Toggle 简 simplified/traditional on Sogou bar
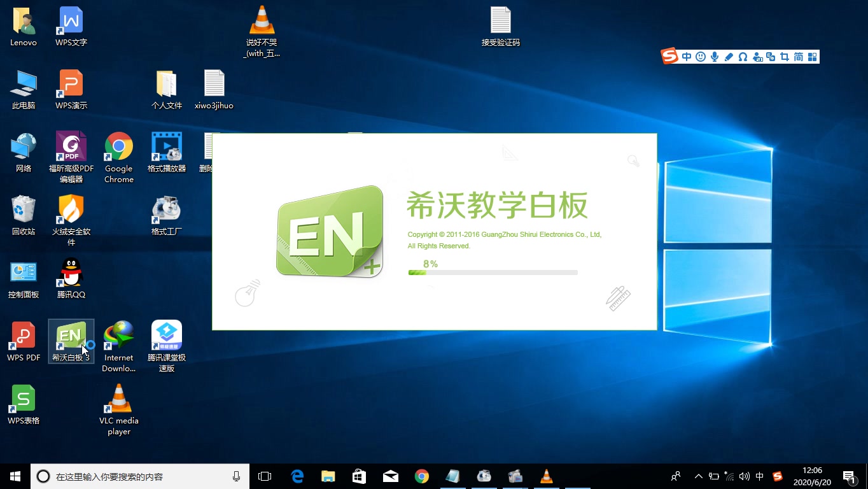 pyautogui.click(x=799, y=57)
